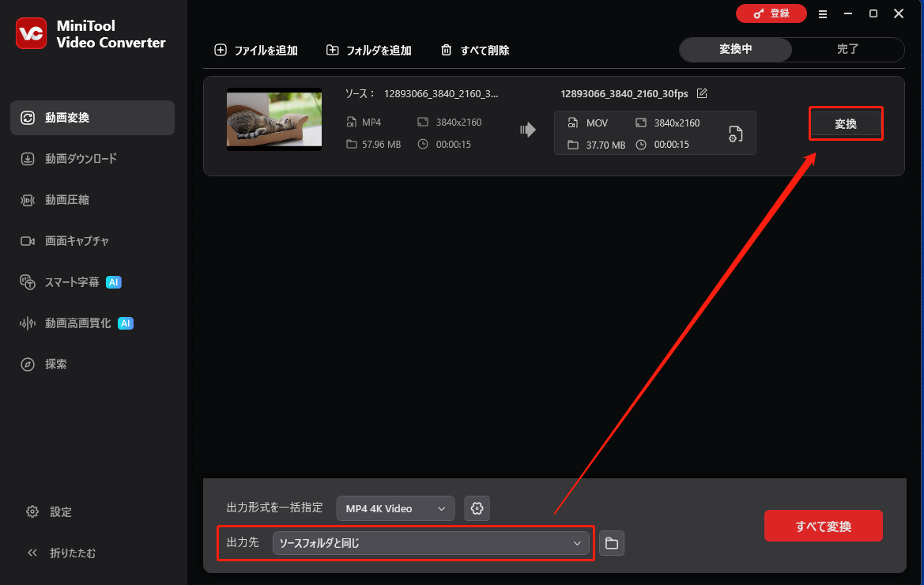
Task: Click the 変換 button for the video
Action: (x=846, y=123)
